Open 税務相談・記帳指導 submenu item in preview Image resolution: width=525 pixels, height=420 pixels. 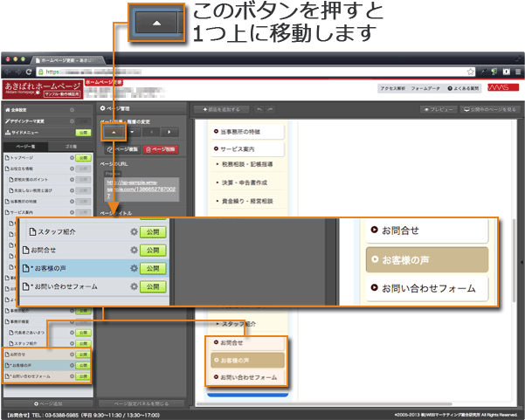248,163
